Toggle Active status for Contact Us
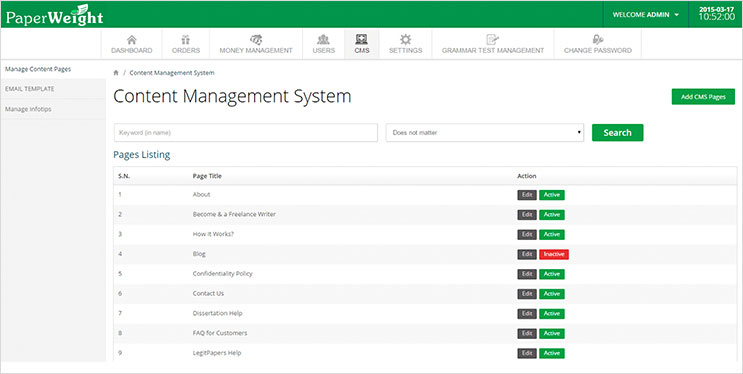 pyautogui.click(x=552, y=294)
